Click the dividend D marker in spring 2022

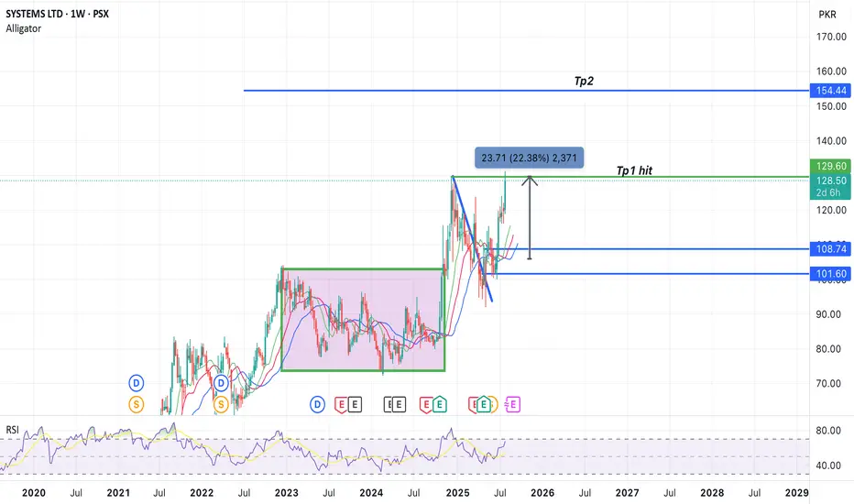click(221, 384)
